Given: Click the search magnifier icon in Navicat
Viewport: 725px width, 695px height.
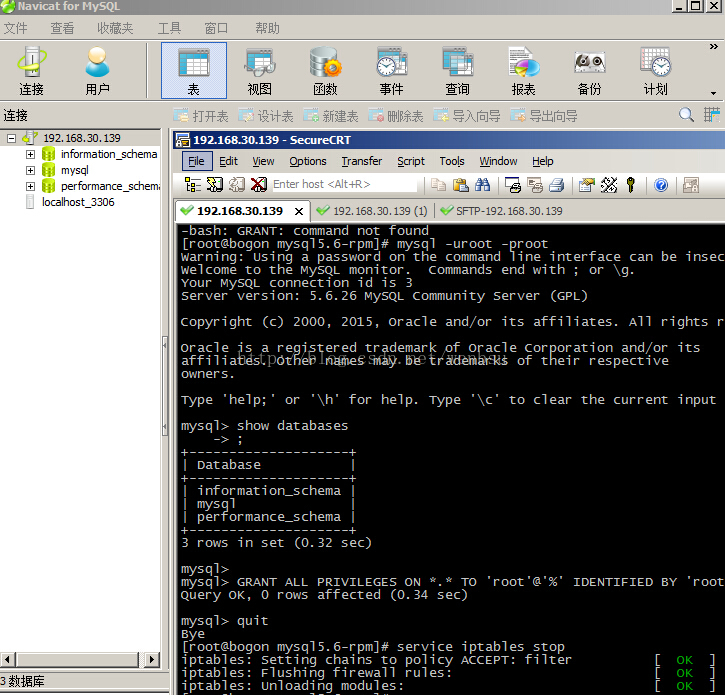Looking at the screenshot, I should pyautogui.click(x=686, y=115).
